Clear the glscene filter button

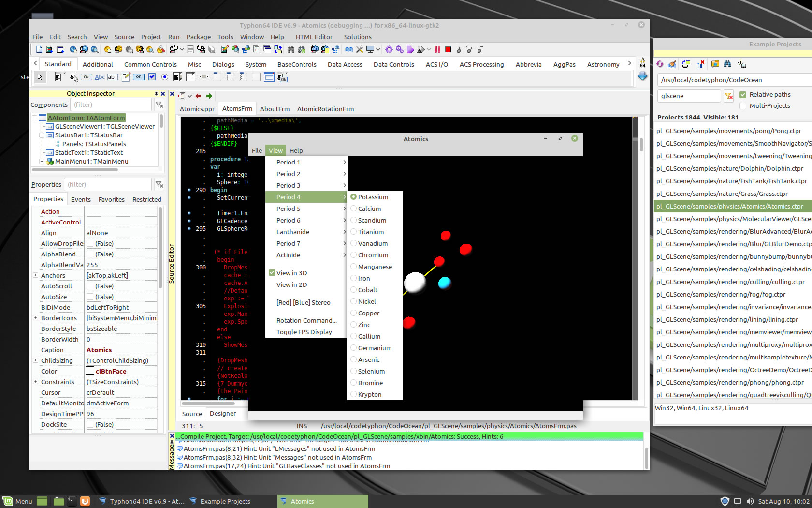[x=729, y=96]
